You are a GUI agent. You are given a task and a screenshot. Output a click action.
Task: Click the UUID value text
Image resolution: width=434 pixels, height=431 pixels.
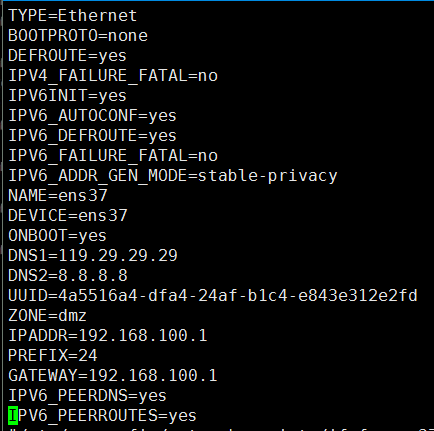coord(238,296)
